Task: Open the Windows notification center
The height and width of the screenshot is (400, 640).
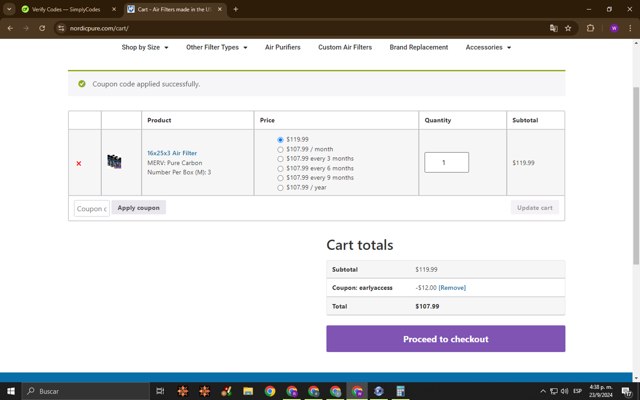Action: (627, 391)
